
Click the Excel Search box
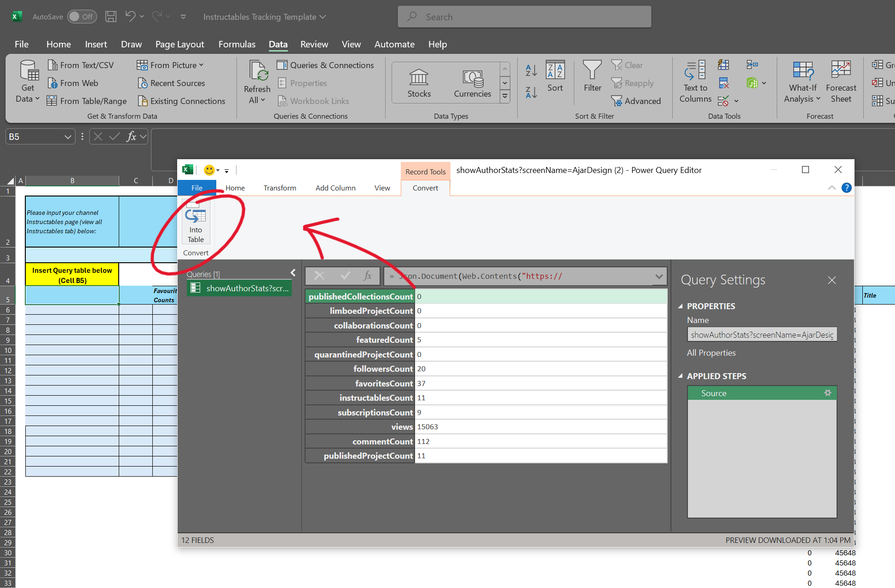(525, 17)
